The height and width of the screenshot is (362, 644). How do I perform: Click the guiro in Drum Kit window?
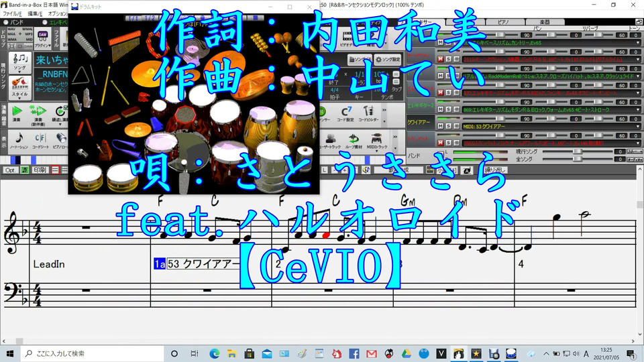(85, 44)
